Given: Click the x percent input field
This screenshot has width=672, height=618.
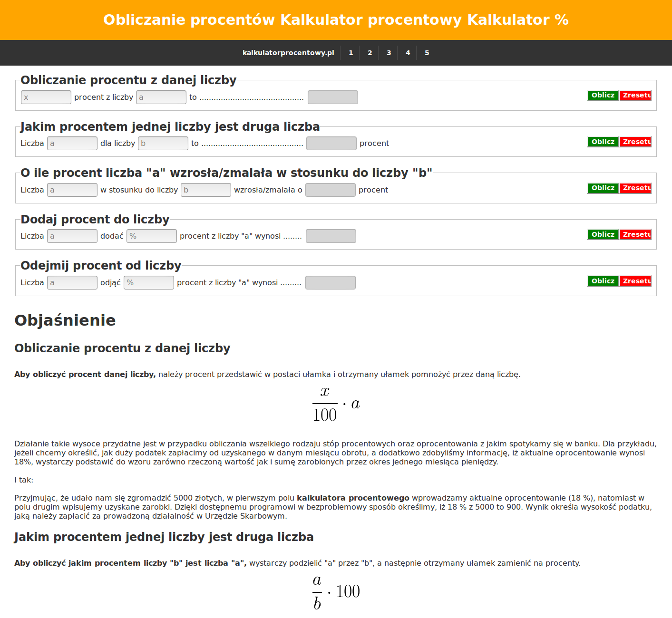Looking at the screenshot, I should click(46, 97).
